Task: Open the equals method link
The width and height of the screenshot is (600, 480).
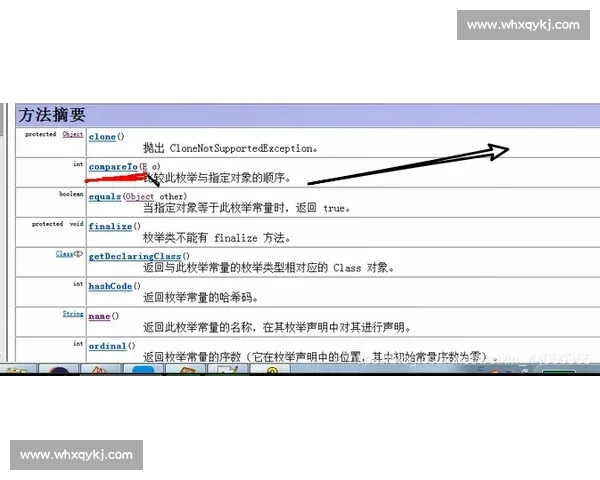Action: pyautogui.click(x=105, y=196)
